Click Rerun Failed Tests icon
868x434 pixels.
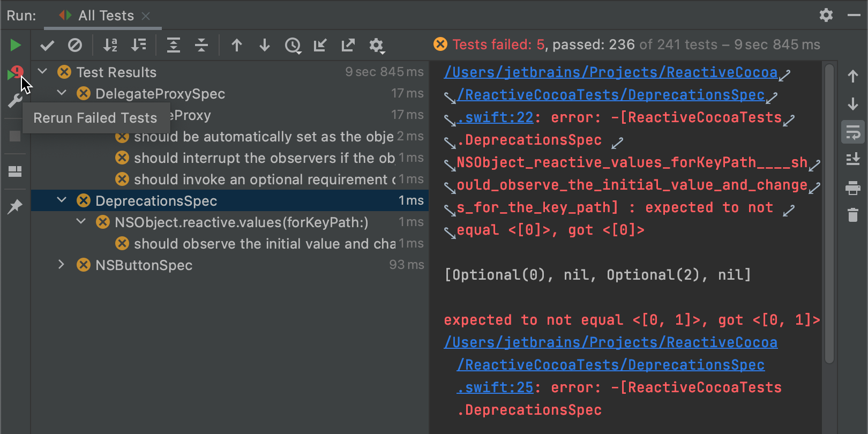[15, 73]
